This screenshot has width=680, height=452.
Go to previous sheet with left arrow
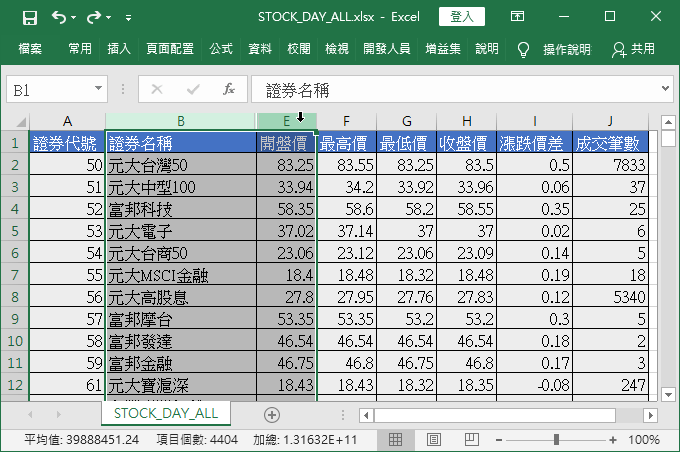click(x=30, y=415)
